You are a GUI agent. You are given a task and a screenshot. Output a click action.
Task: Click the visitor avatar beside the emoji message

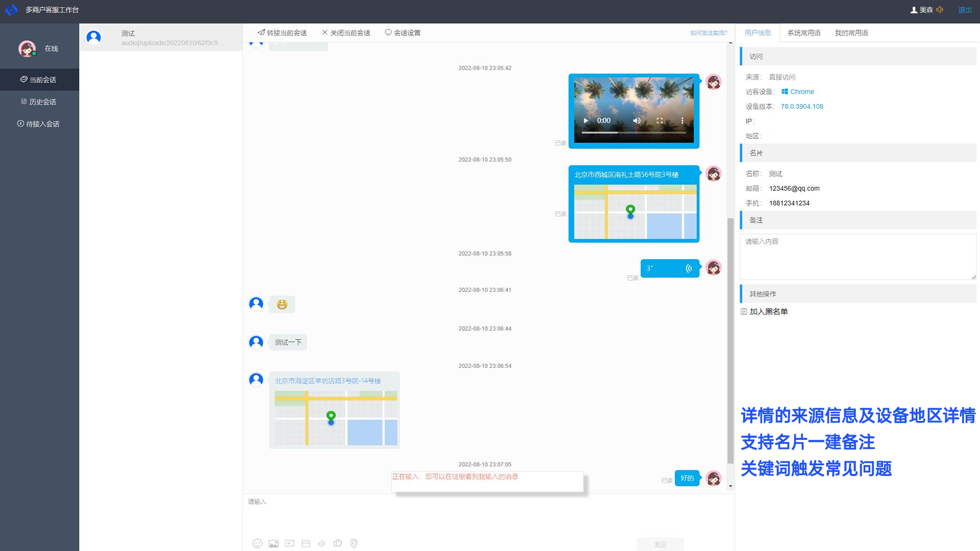256,304
